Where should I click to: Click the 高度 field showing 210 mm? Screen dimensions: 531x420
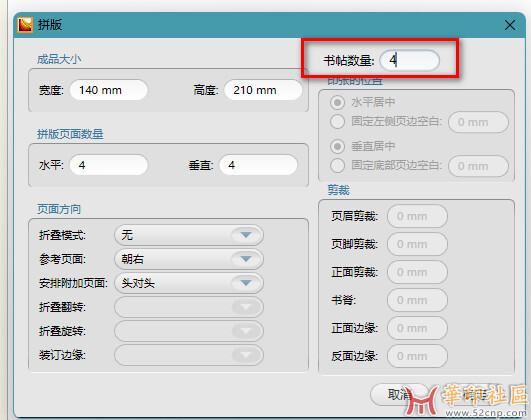tap(263, 90)
